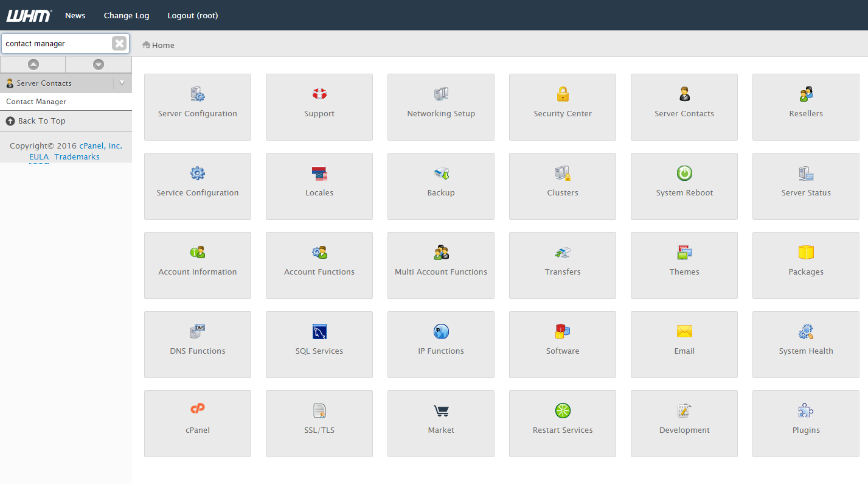The height and width of the screenshot is (484, 868).
Task: Open the Security Center padlock icon
Action: (563, 94)
